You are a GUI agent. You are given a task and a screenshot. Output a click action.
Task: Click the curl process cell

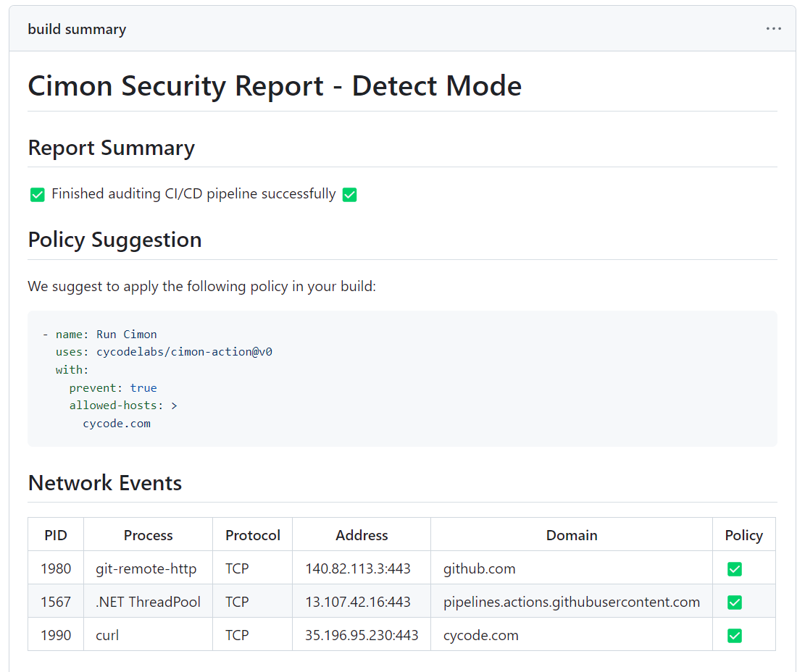(107, 636)
